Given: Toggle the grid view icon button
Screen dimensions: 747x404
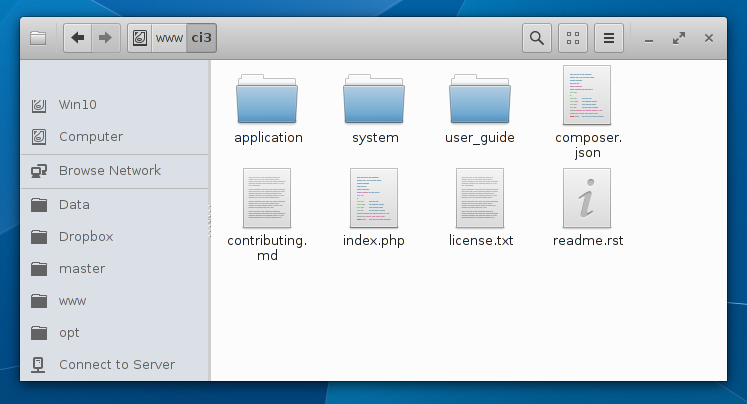Looking at the screenshot, I should coord(573,39).
